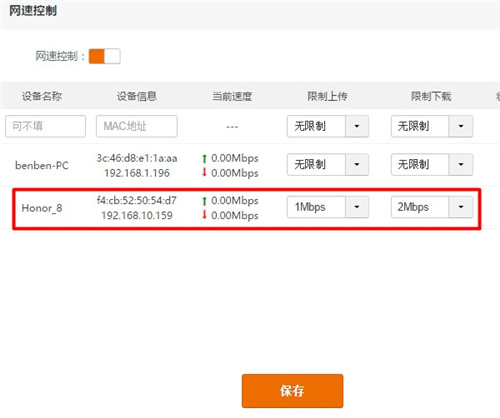Click the benben-PC device name
The height and width of the screenshot is (418, 500).
point(42,165)
